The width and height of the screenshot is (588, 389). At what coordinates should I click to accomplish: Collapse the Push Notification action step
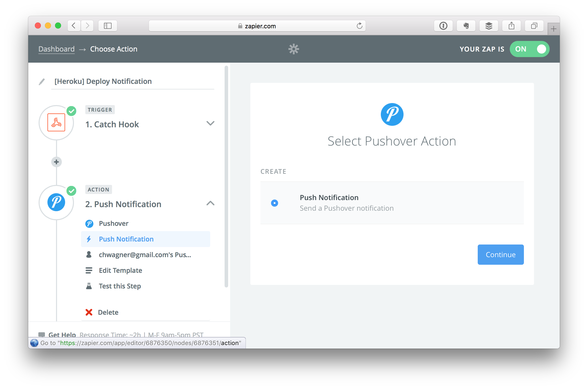[210, 203]
